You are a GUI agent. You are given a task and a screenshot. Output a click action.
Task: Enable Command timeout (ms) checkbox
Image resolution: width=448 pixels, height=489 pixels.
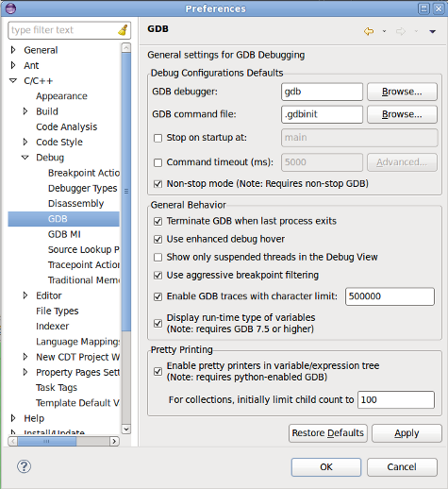click(x=158, y=162)
